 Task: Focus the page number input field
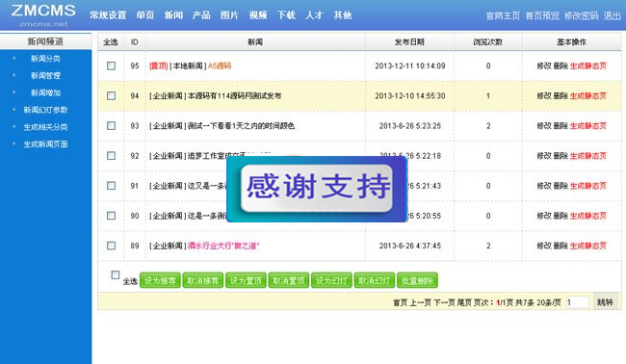(x=577, y=302)
